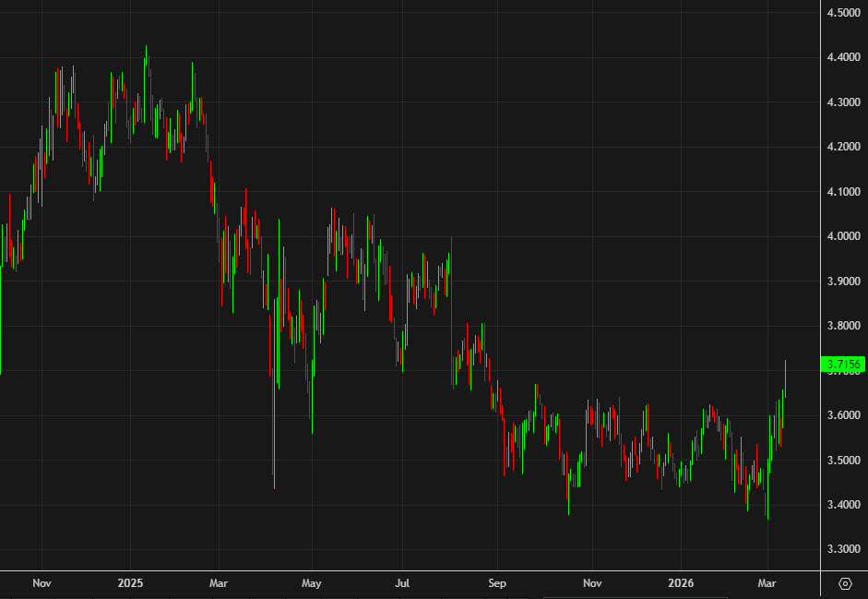Click the 2025 label on the time axis
Viewport: 868px width, 599px height.
pyautogui.click(x=129, y=583)
